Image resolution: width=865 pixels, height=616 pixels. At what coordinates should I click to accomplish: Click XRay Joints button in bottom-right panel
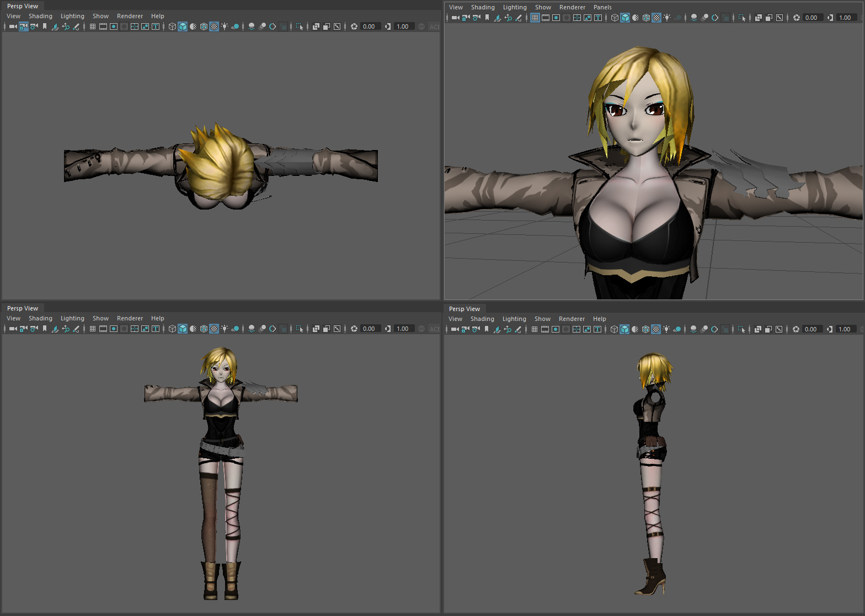click(779, 329)
